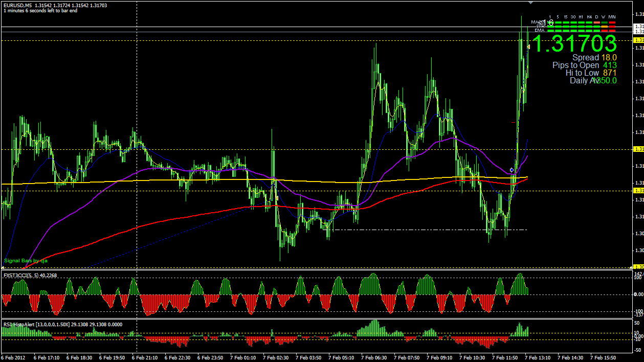Screen dimensions: 644x362
Task: Select the white diamond marker on purple line
Action: (x=512, y=170)
